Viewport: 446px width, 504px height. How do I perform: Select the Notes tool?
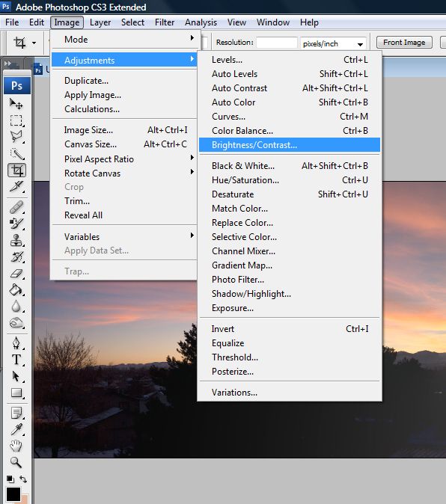pos(16,413)
